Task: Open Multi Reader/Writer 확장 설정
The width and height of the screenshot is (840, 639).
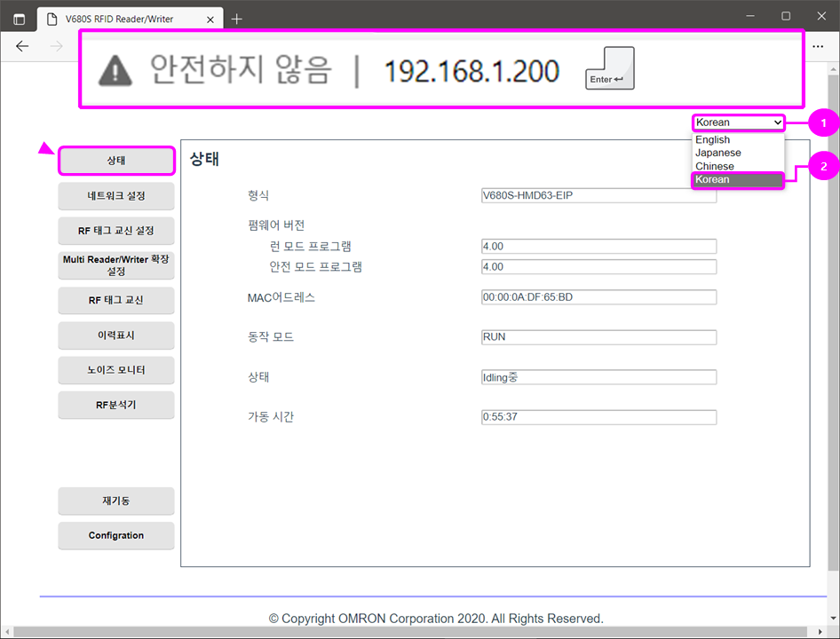Action: [x=116, y=265]
